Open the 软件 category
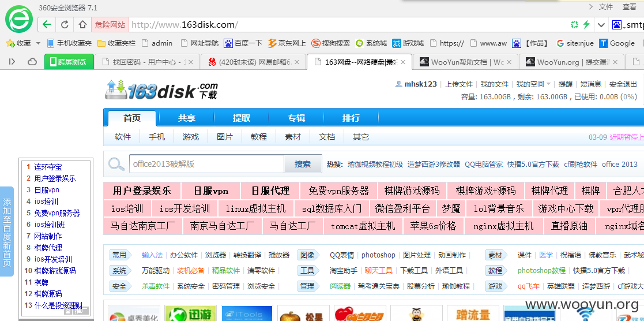 (123, 137)
